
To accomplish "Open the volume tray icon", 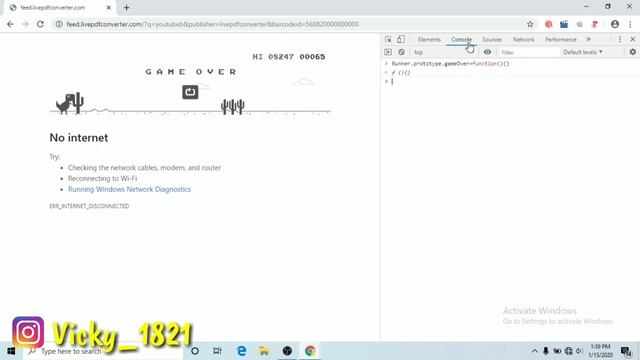I will pyautogui.click(x=579, y=351).
